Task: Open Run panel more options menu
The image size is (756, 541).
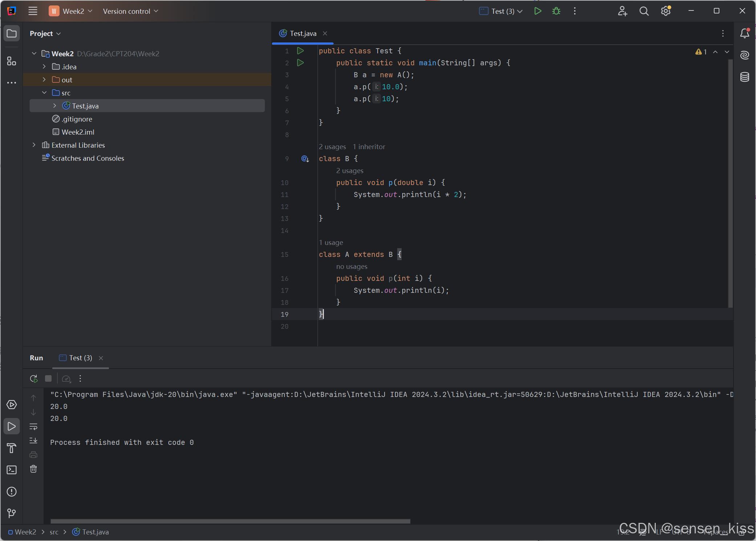Action: pos(80,378)
